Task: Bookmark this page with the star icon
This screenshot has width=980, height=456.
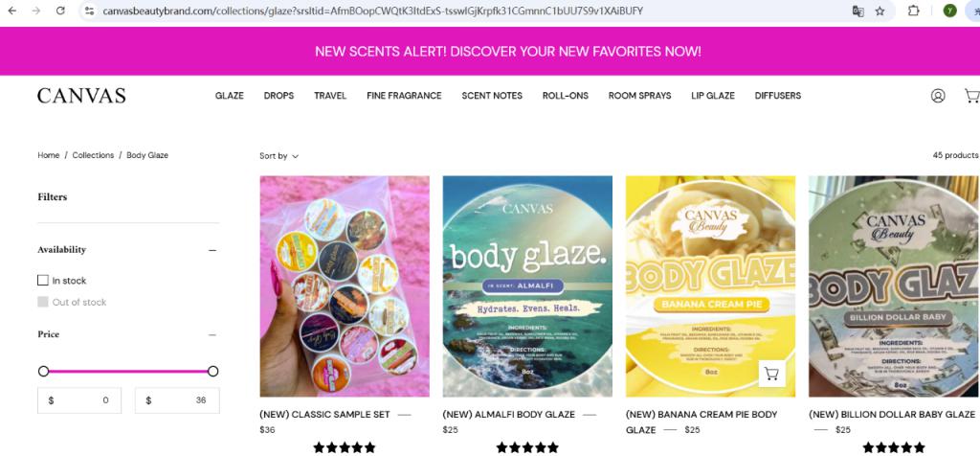Action: (x=880, y=11)
